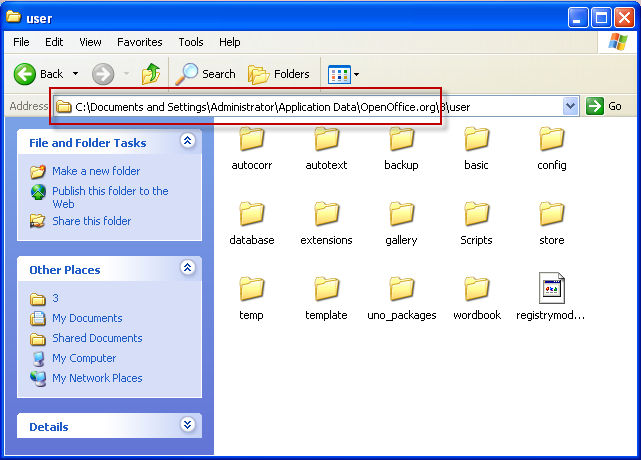Minimize the user window
The width and height of the screenshot is (641, 460).
point(578,18)
